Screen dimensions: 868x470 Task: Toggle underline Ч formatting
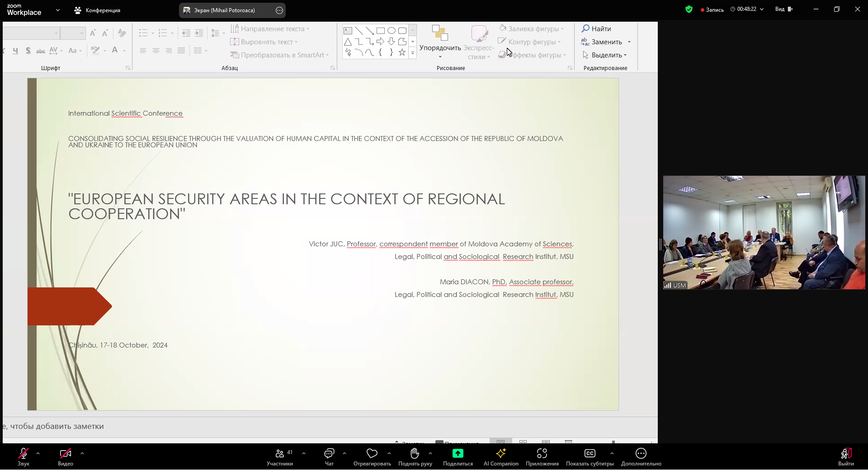pyautogui.click(x=15, y=51)
